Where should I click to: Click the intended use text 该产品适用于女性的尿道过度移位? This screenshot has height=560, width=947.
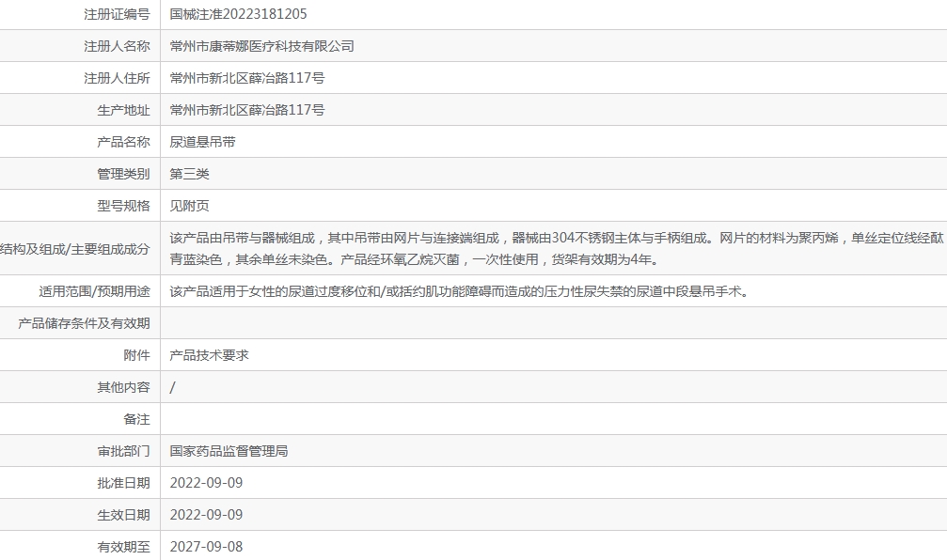tap(459, 291)
